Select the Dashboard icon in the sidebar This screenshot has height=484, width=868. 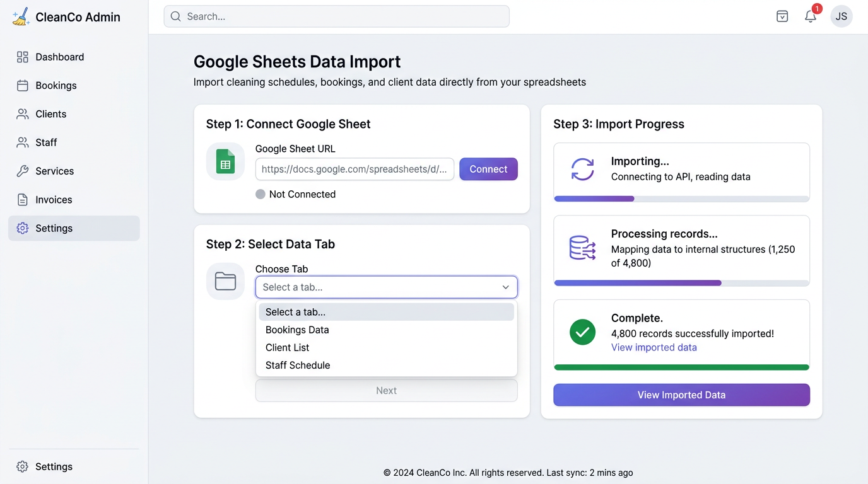point(23,57)
